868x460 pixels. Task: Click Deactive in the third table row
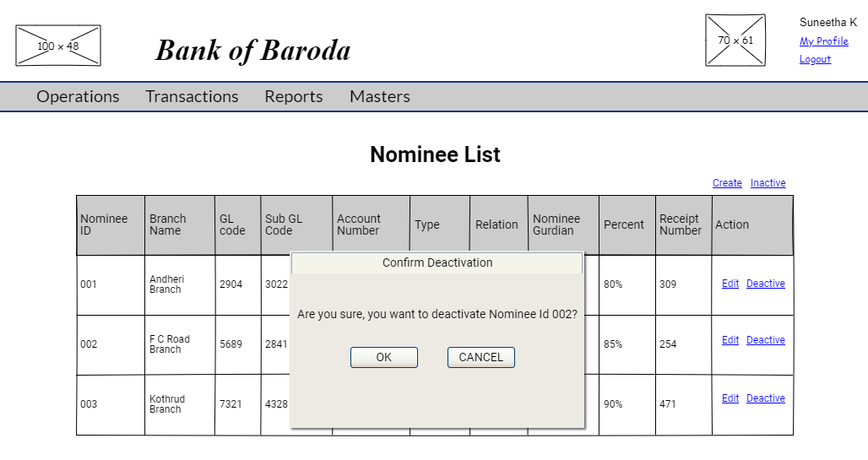click(x=765, y=398)
